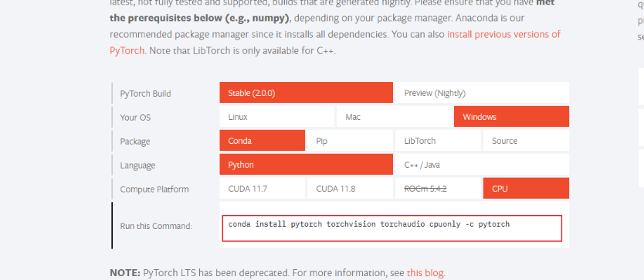Viewport: 644px width, 280px height.
Task: Set language to Python
Action: [306, 165]
